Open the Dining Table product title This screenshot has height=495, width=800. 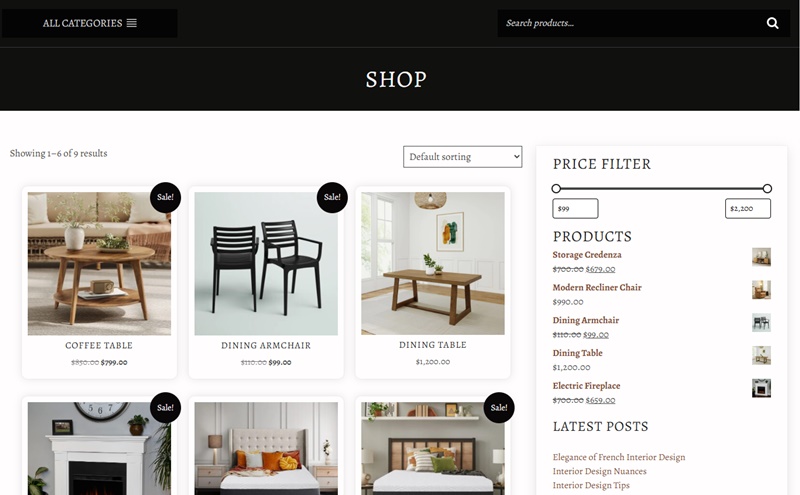pos(433,345)
